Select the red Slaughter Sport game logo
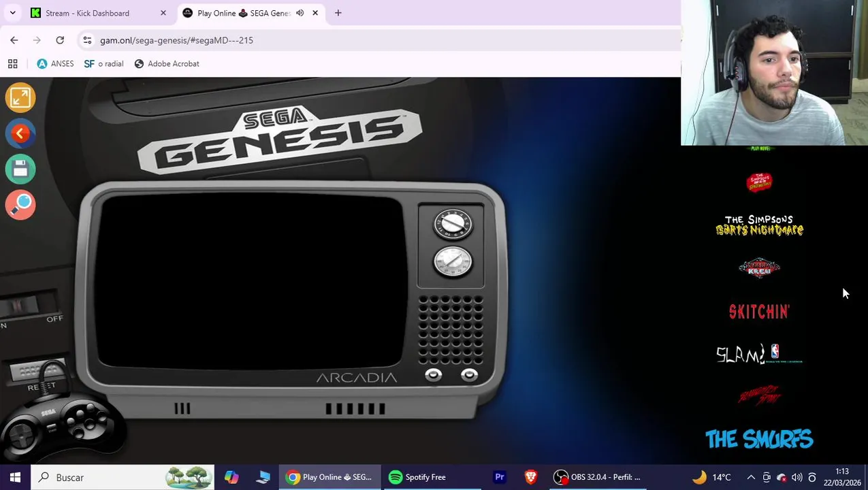Image resolution: width=868 pixels, height=490 pixels. (x=759, y=395)
